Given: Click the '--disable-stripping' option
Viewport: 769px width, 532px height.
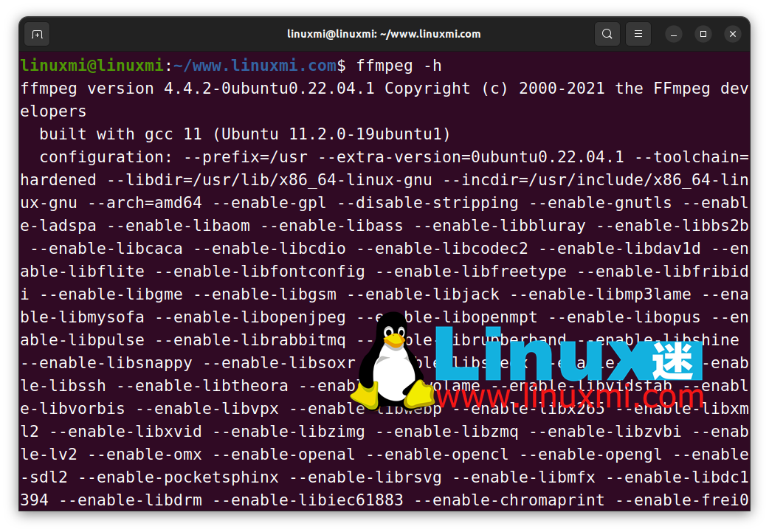Looking at the screenshot, I should point(427,203).
